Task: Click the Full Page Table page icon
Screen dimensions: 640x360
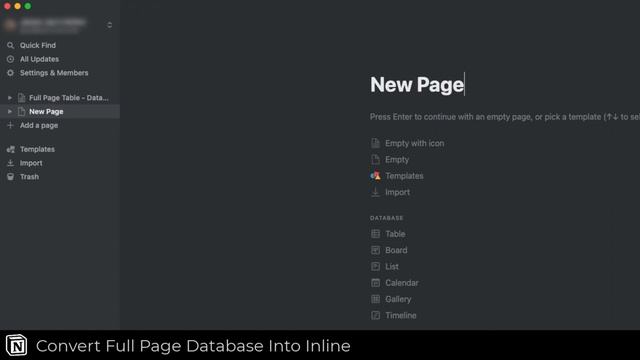Action: [22, 98]
